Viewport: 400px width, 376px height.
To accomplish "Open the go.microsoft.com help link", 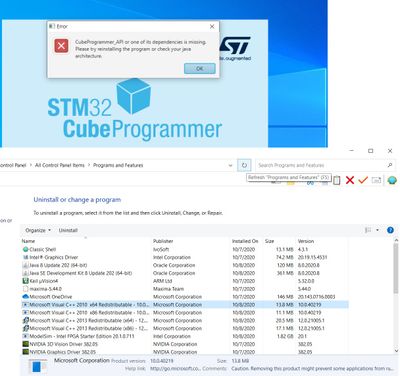I will tap(175, 368).
